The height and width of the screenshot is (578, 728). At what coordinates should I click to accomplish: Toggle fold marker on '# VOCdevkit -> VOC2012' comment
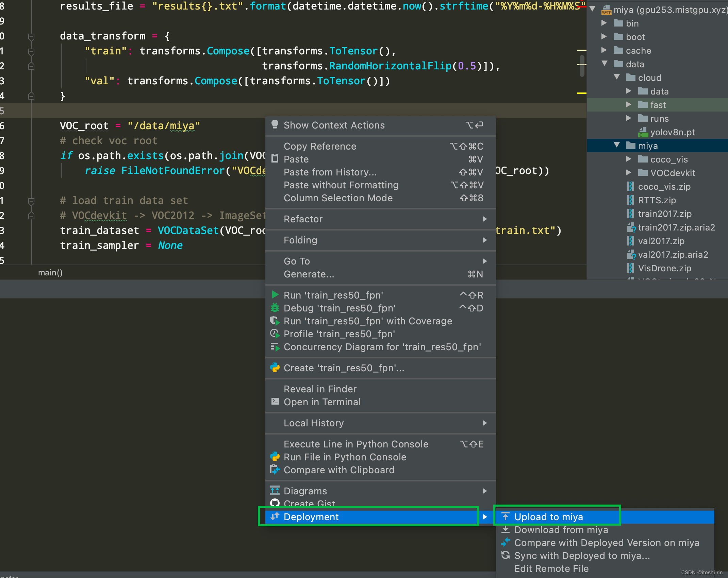pos(31,216)
